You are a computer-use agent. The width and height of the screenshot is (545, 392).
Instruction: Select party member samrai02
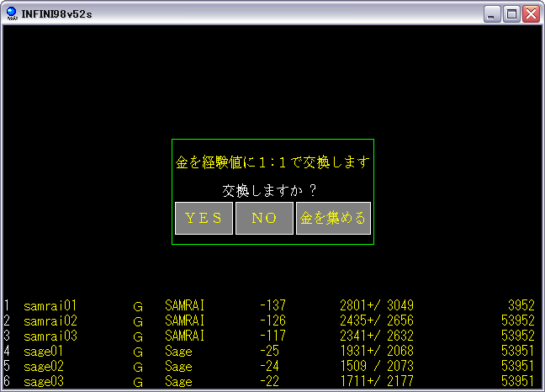pyautogui.click(x=50, y=321)
